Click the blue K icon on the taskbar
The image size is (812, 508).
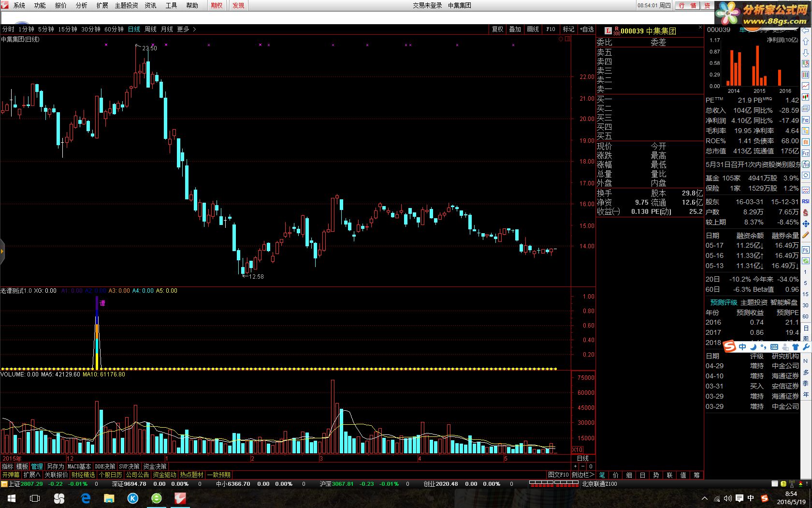click(133, 498)
